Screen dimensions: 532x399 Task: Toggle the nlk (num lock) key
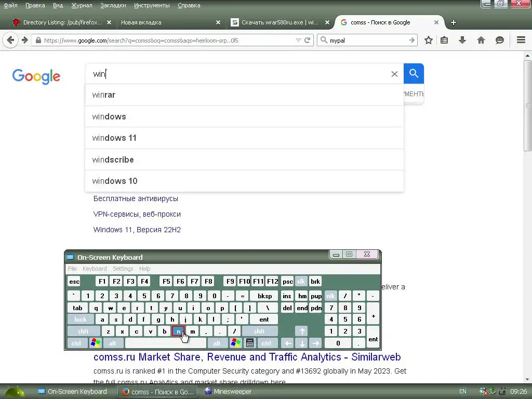pyautogui.click(x=330, y=296)
